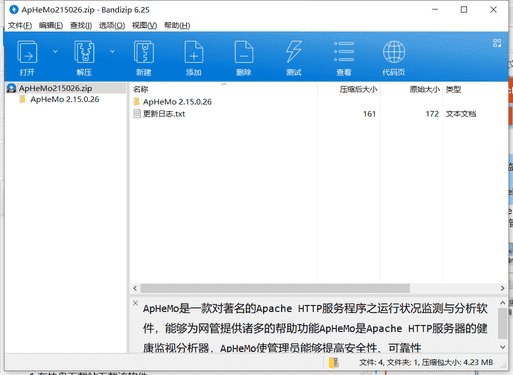Expand the Extract (解压) dropdown arrow
The image size is (513, 375).
(112, 51)
